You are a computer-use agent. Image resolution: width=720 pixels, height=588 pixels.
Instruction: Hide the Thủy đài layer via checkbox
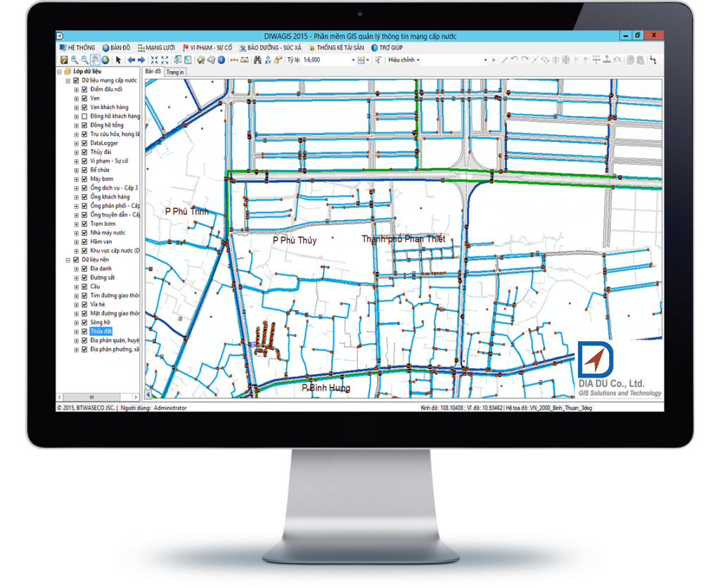click(84, 152)
